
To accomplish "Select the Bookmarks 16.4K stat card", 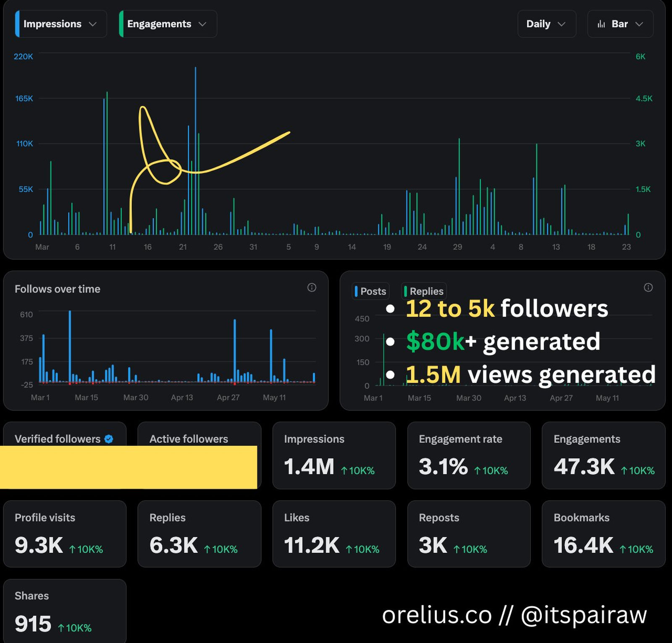I will point(604,534).
